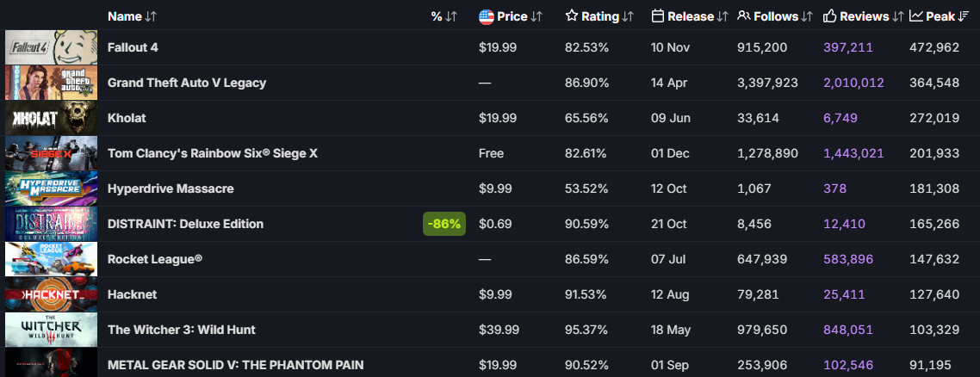Open Tom Clancy's Rainbow Six Siege X

coord(212,153)
